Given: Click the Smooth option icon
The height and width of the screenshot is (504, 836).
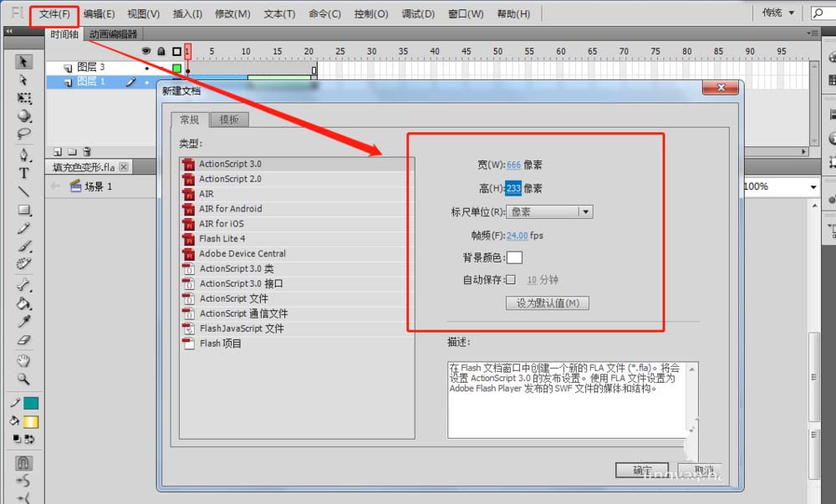Looking at the screenshot, I should (x=23, y=481).
